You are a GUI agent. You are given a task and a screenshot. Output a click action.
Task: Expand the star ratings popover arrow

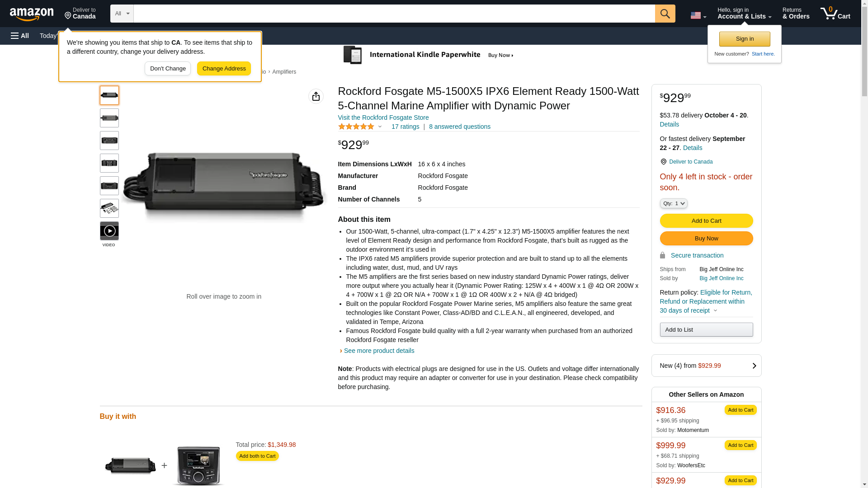click(380, 127)
